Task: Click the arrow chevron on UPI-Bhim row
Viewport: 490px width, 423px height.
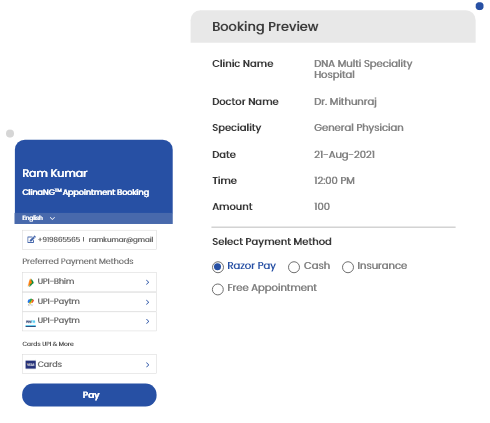Action: 147,282
